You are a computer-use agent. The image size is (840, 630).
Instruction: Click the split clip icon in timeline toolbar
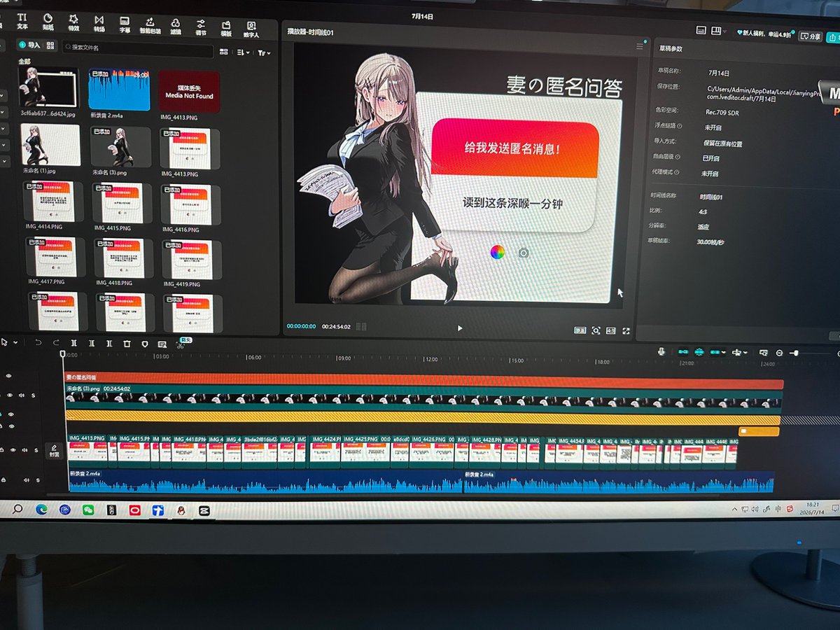pos(74,343)
